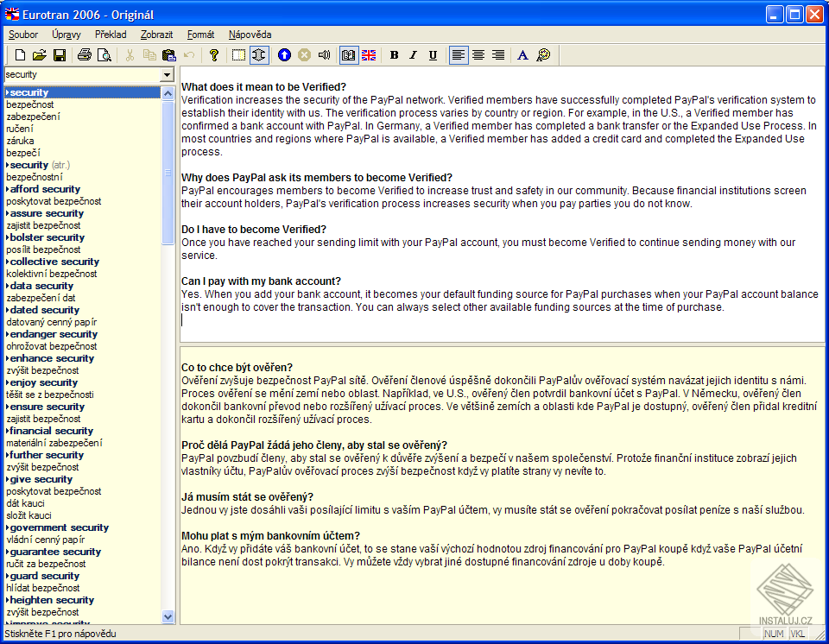Click heading 'Can I pay with my bank account?'

tap(261, 281)
